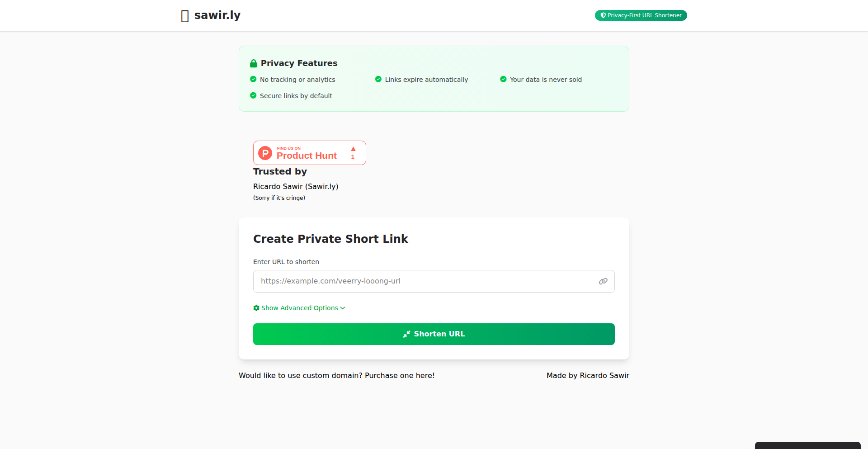Viewport: 868px width, 449px height.
Task: Open the Find us on Product Hunt badge
Action: tap(310, 153)
